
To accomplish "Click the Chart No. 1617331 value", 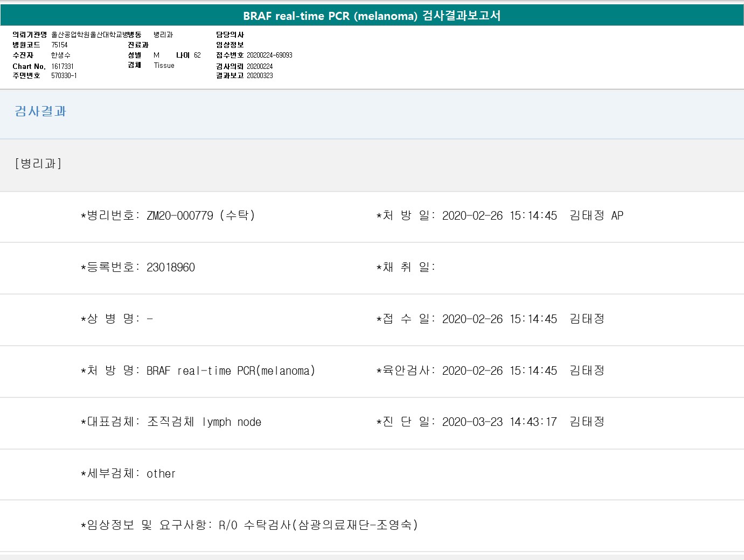I will click(x=62, y=66).
